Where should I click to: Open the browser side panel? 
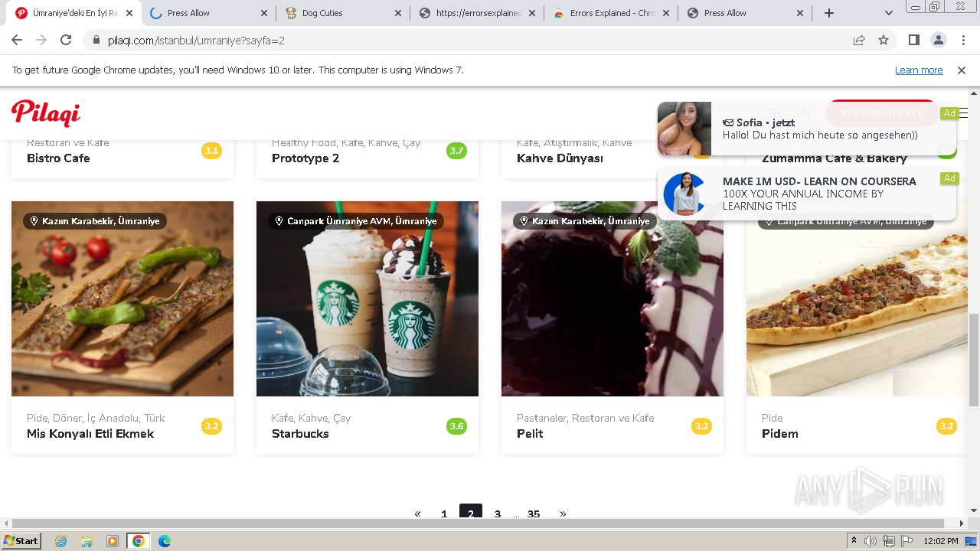[914, 41]
